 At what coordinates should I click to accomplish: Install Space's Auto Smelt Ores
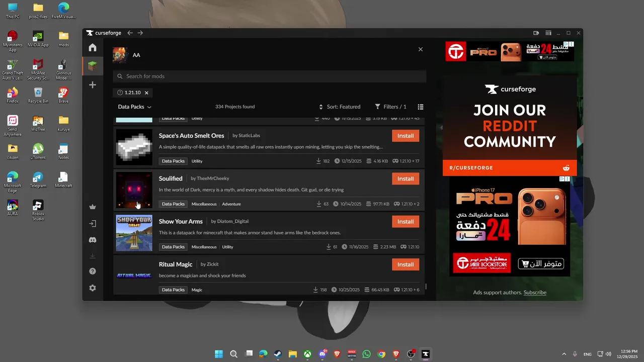coord(406,136)
